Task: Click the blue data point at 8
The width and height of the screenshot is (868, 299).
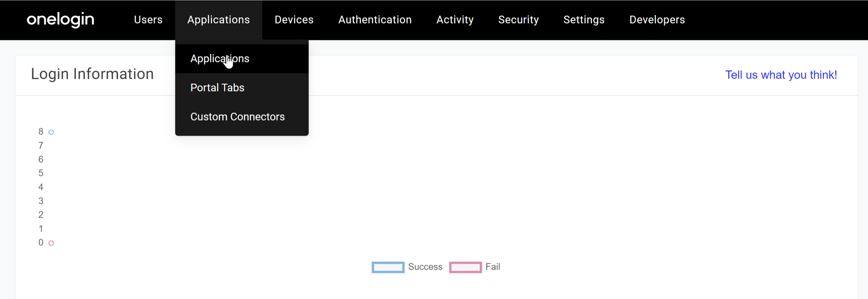Action: click(x=51, y=132)
